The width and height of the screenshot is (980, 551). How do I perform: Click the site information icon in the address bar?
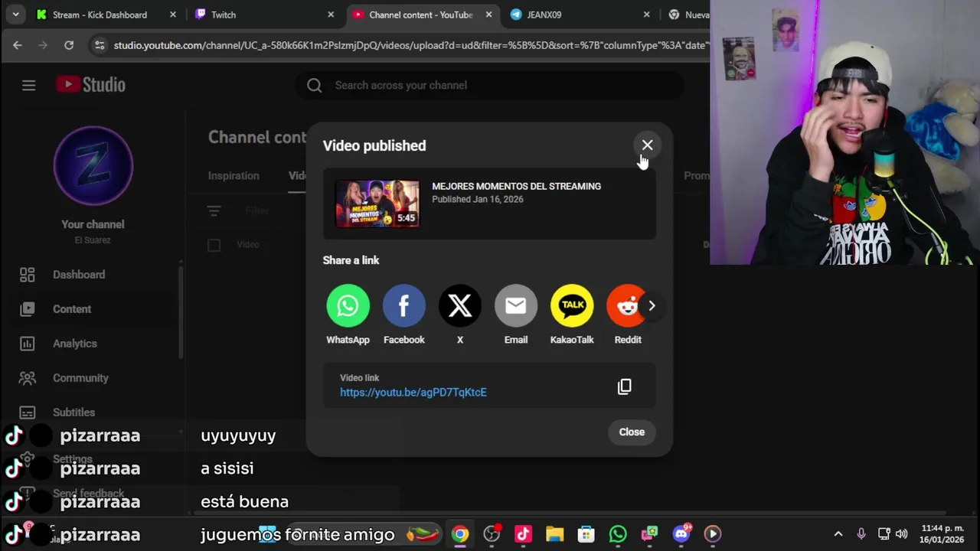point(100,45)
